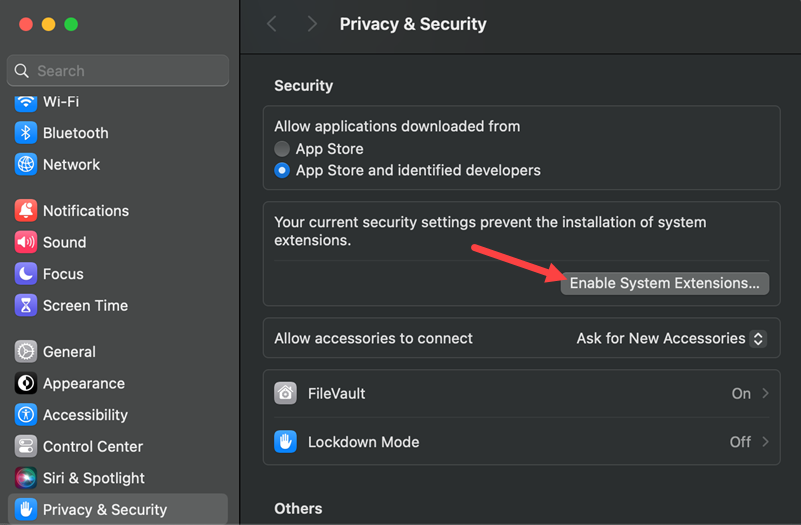
Task: Open Notifications bell icon
Action: tap(26, 211)
